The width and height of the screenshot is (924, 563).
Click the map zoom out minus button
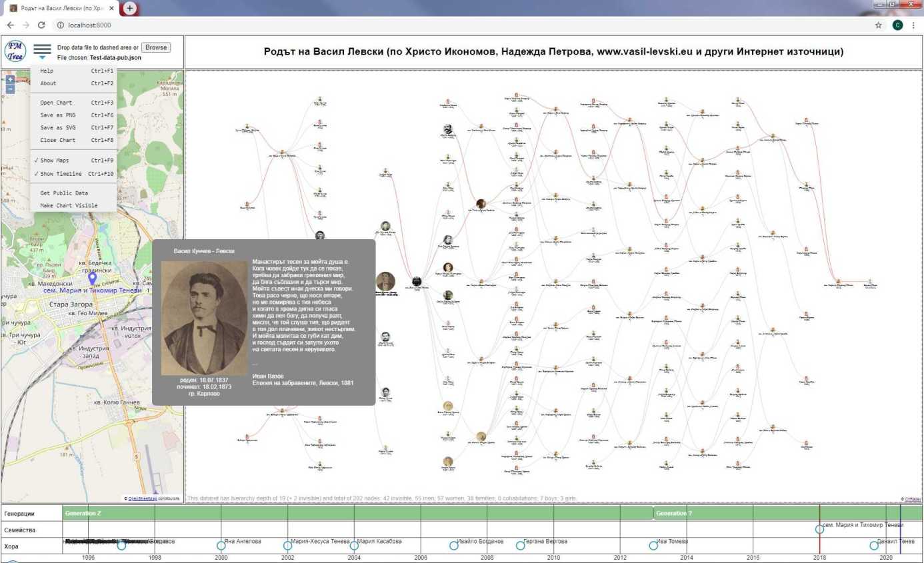tap(10, 89)
